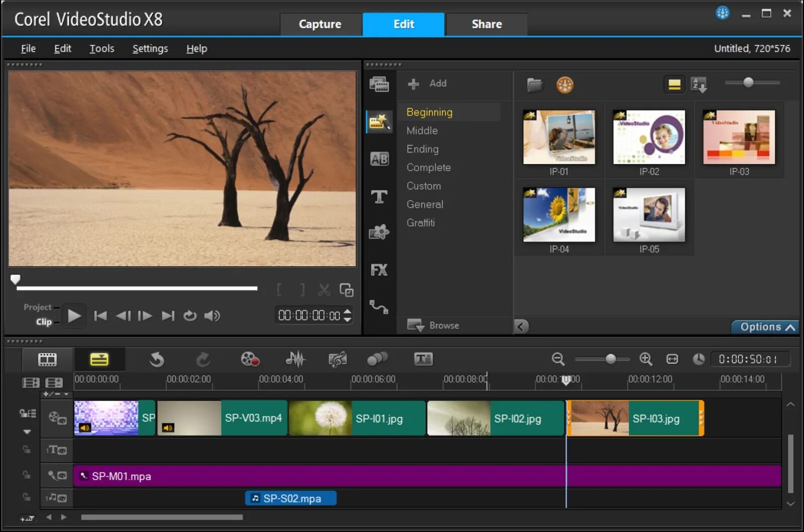804x532 pixels.
Task: Open the track manager +/- dropdown arrow
Action: coord(66,394)
